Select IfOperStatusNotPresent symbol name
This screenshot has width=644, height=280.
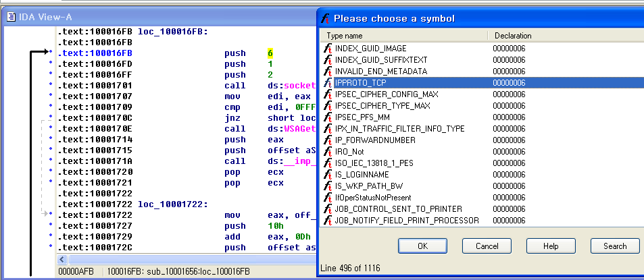tap(373, 198)
